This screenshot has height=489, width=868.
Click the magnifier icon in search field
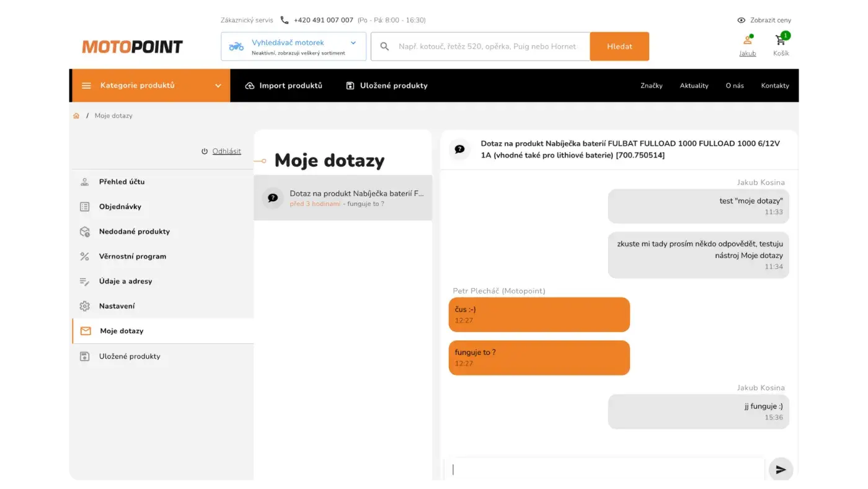(x=384, y=47)
